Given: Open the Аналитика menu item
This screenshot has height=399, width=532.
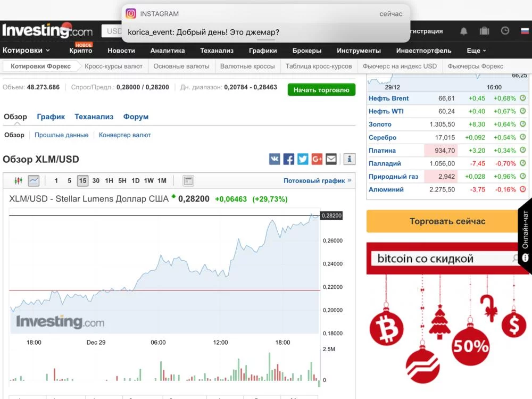Looking at the screenshot, I should coord(167,51).
